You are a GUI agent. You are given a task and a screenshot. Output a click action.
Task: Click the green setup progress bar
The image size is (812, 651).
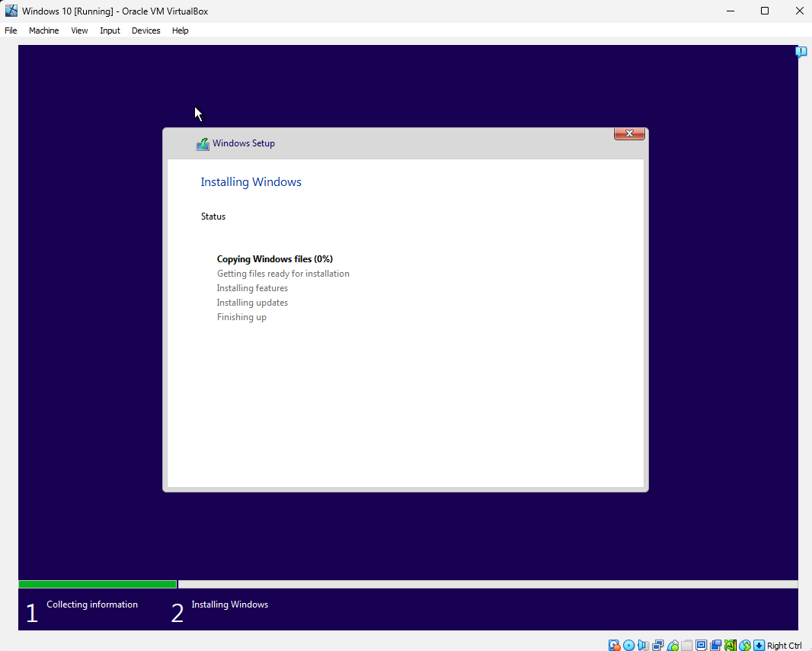tap(98, 584)
